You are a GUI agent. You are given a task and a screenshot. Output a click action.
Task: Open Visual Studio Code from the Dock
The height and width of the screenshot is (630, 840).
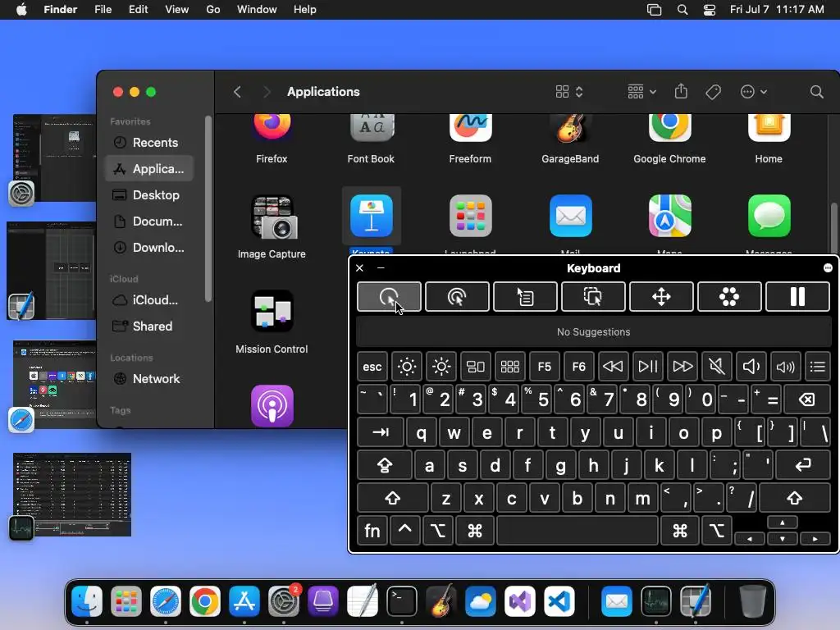coord(559,601)
